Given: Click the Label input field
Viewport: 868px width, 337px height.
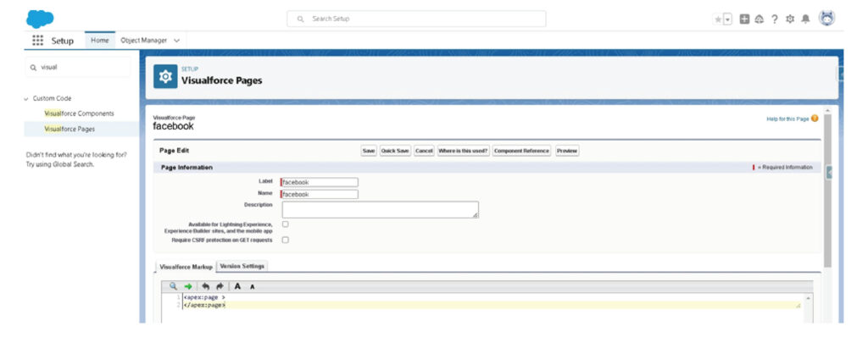Looking at the screenshot, I should pyautogui.click(x=320, y=182).
